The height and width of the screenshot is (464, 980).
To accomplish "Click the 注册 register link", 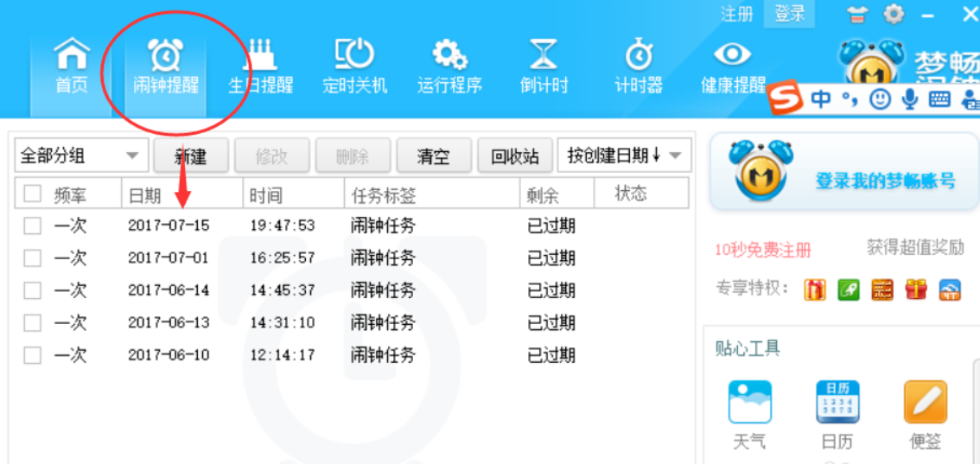I will point(737,14).
